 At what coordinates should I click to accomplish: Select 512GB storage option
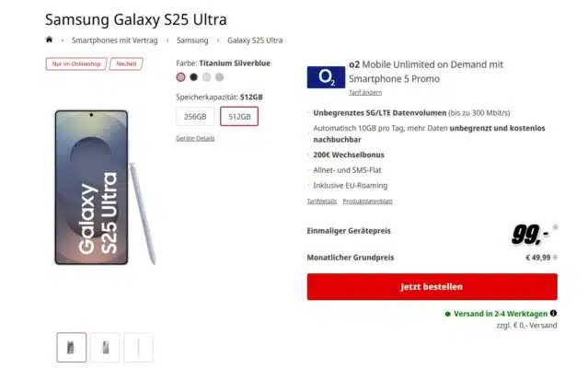(239, 117)
